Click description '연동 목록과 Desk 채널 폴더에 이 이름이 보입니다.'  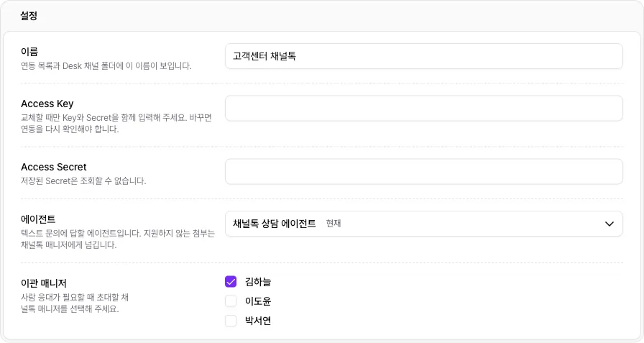[106, 65]
